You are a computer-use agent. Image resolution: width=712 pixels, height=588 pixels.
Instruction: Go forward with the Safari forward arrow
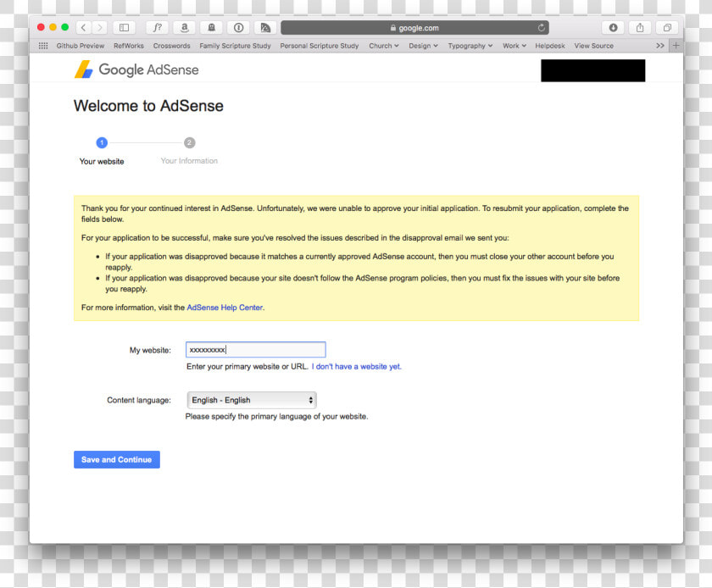tap(100, 28)
